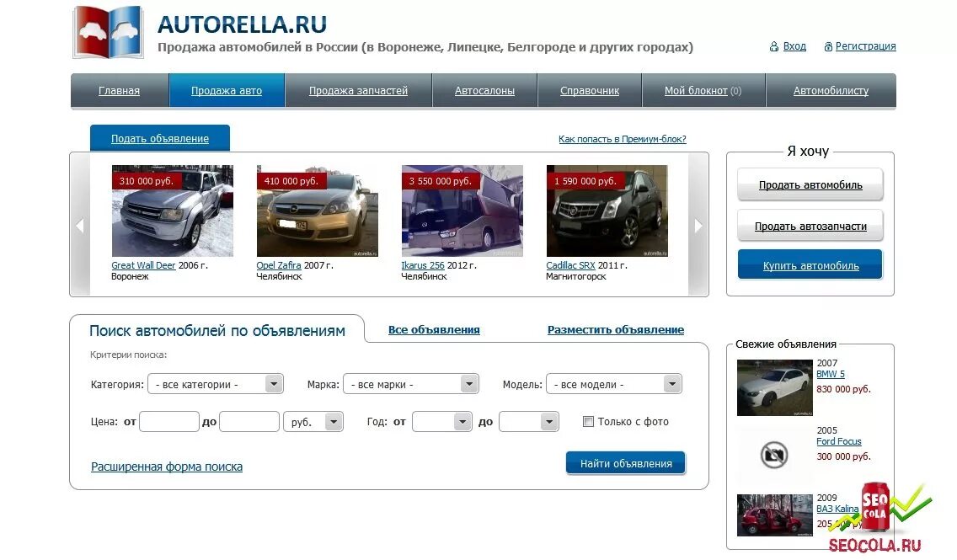This screenshot has width=957, height=560.
Task: Click the lock icon beside Вход
Action: [x=774, y=46]
